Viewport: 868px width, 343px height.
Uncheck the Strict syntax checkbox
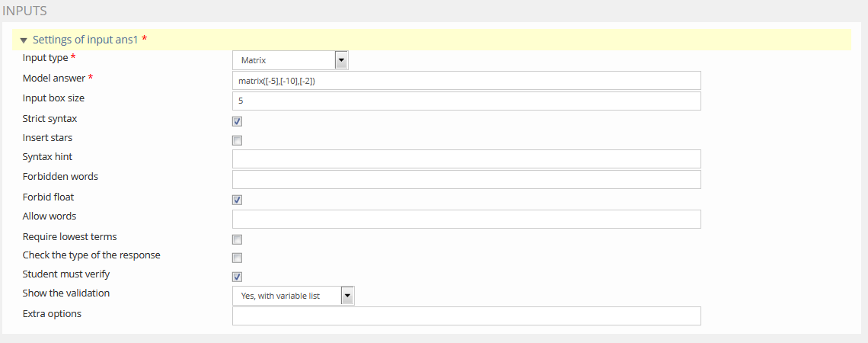click(x=238, y=121)
